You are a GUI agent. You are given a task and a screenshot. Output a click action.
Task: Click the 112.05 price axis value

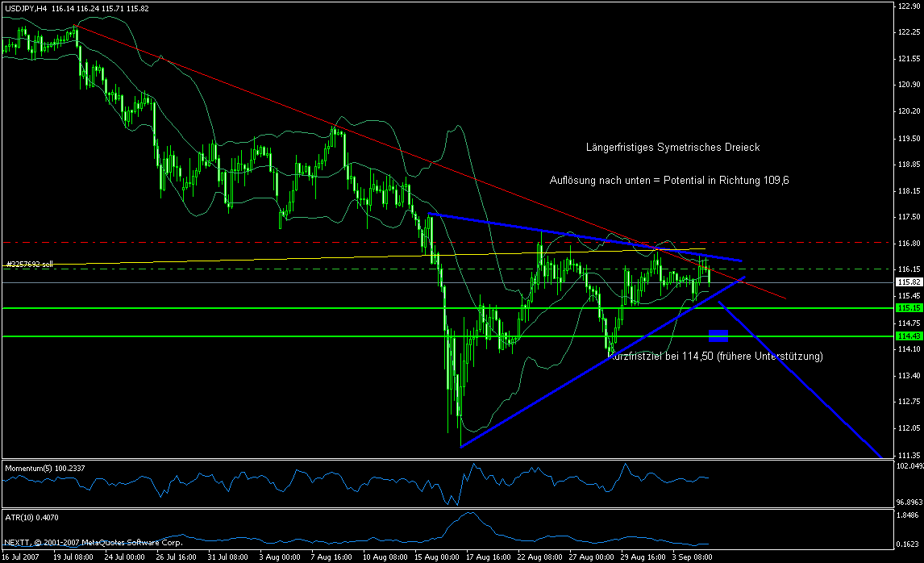click(x=909, y=428)
